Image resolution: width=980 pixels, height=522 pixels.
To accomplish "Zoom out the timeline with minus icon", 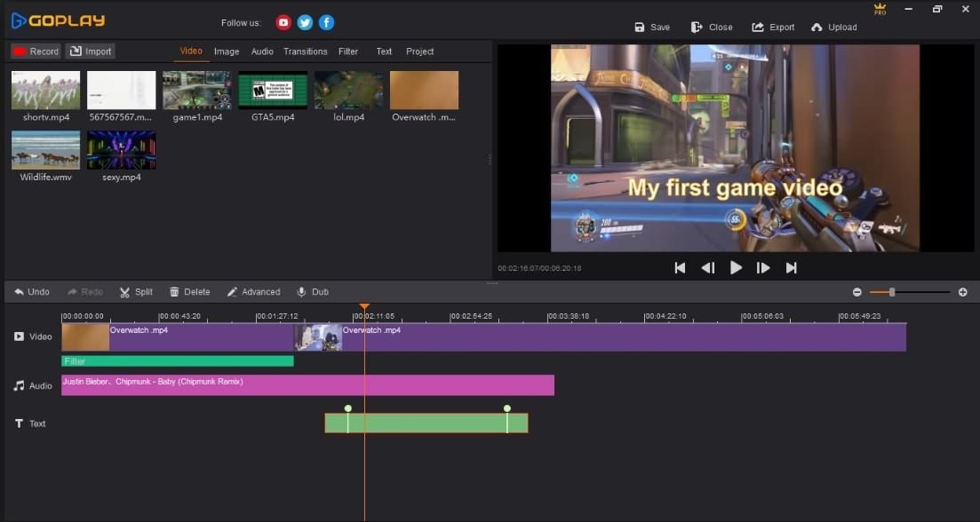I will (857, 292).
